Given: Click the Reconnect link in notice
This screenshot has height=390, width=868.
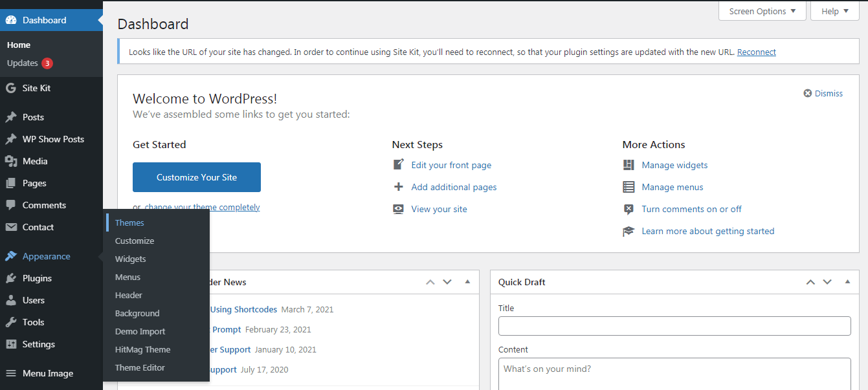Looking at the screenshot, I should pos(756,52).
